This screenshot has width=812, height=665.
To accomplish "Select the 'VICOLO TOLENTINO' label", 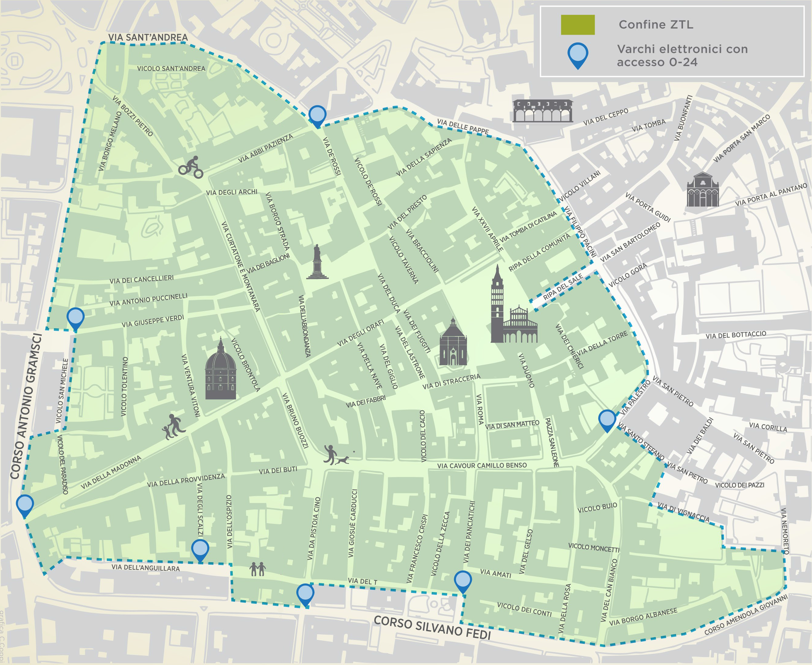I will pos(124,387).
